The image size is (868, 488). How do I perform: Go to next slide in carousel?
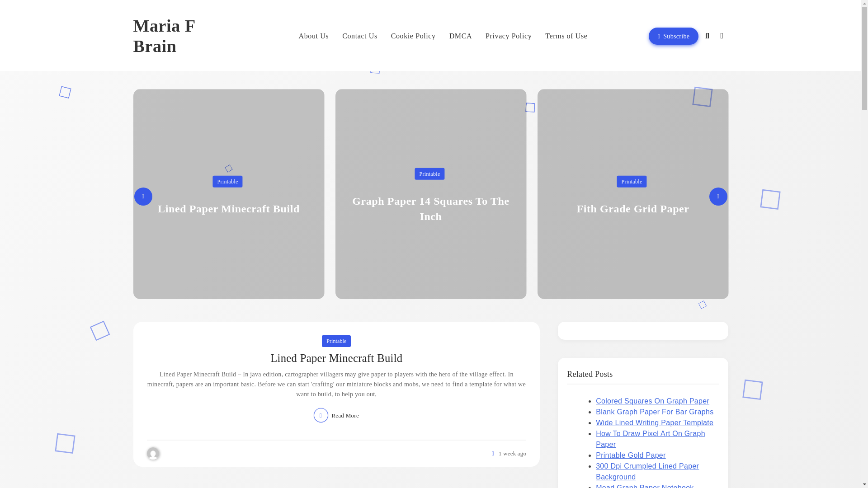[x=718, y=196]
